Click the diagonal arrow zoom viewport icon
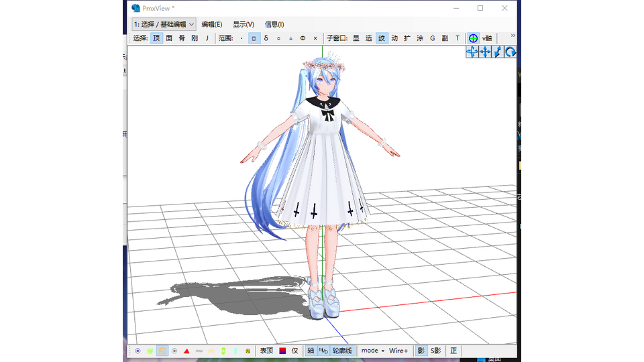This screenshot has width=644, height=362. click(x=498, y=52)
